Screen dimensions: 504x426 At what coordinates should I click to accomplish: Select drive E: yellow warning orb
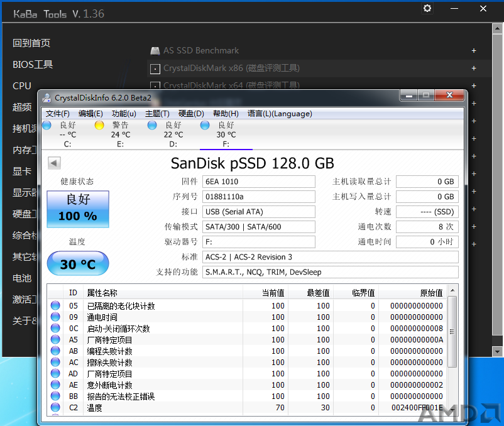point(99,125)
